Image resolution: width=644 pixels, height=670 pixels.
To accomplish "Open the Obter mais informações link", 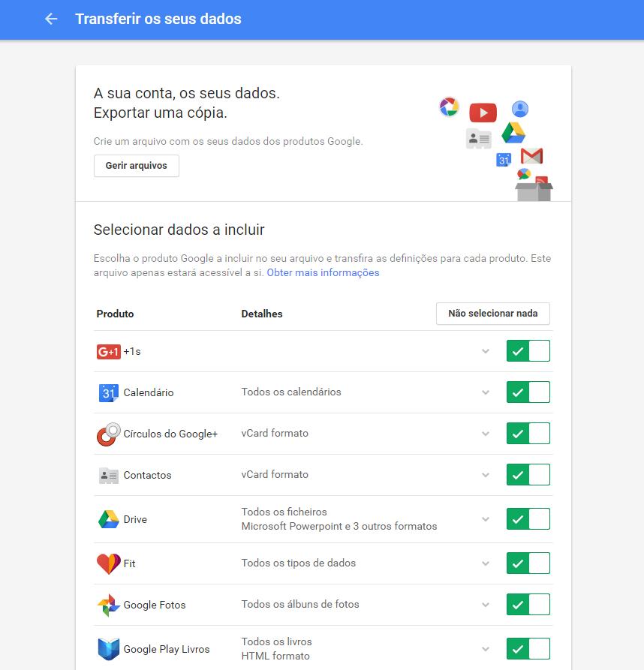I will [323, 273].
